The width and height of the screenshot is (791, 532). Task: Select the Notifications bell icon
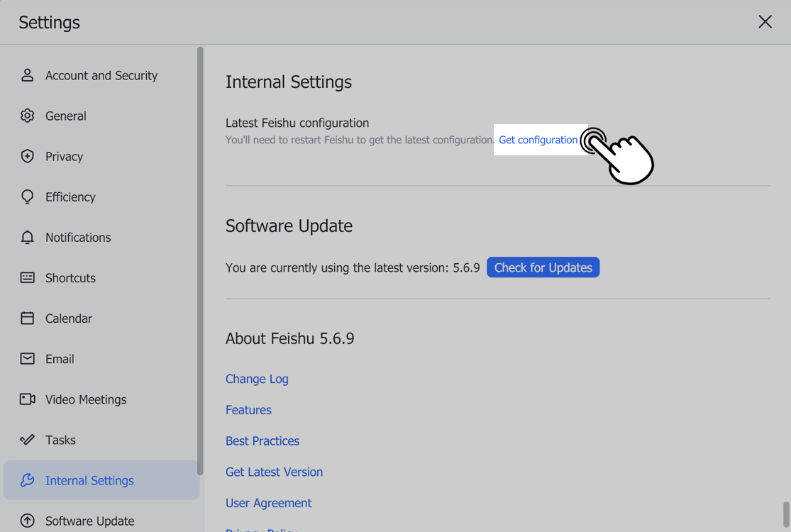27,237
